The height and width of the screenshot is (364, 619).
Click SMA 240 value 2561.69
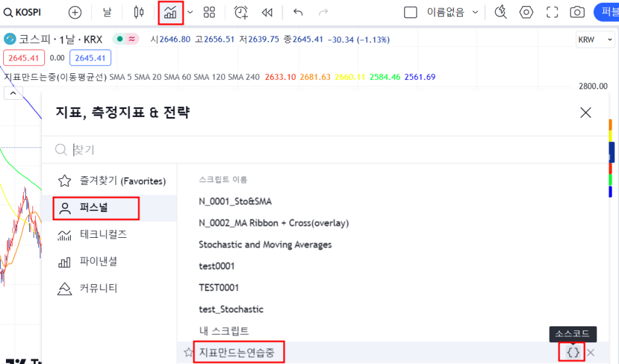click(x=420, y=77)
